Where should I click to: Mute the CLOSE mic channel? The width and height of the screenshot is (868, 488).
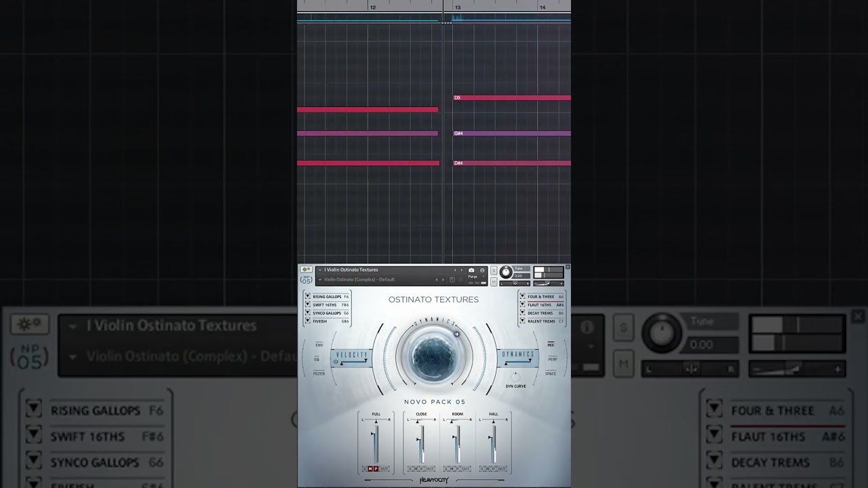click(x=416, y=469)
